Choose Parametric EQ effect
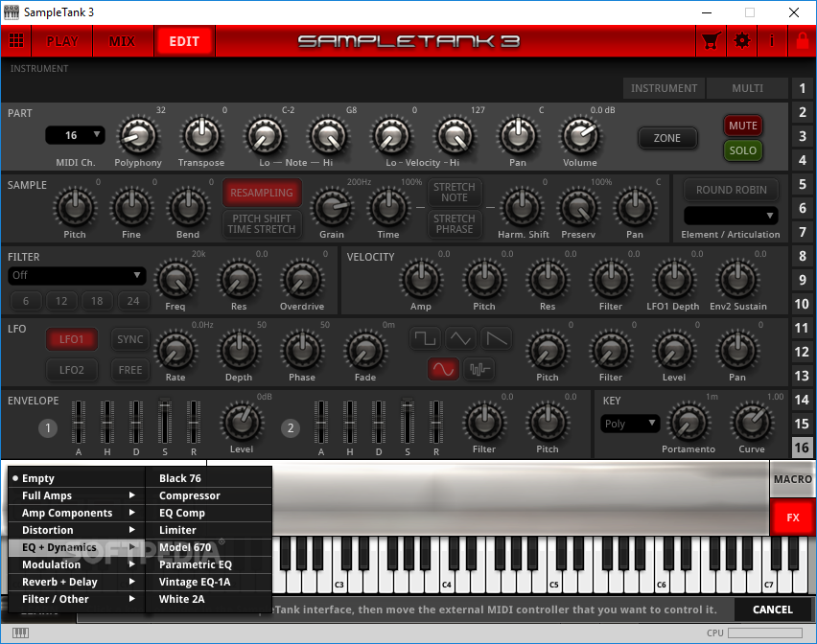Screen dimensions: 817x644 [208, 564]
